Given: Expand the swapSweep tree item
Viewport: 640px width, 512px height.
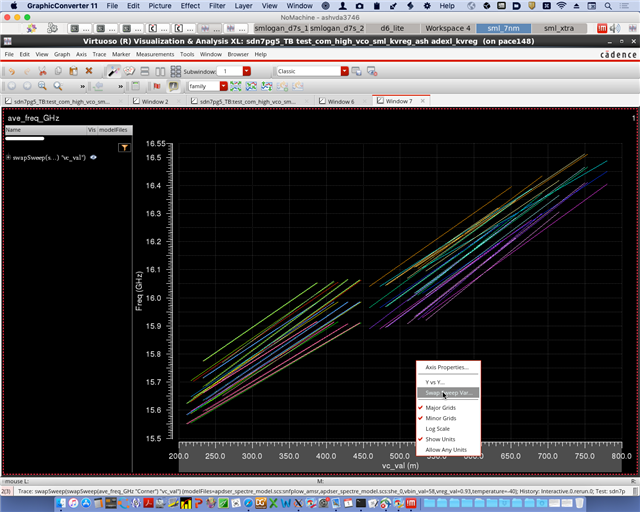Looking at the screenshot, I should [x=8, y=158].
